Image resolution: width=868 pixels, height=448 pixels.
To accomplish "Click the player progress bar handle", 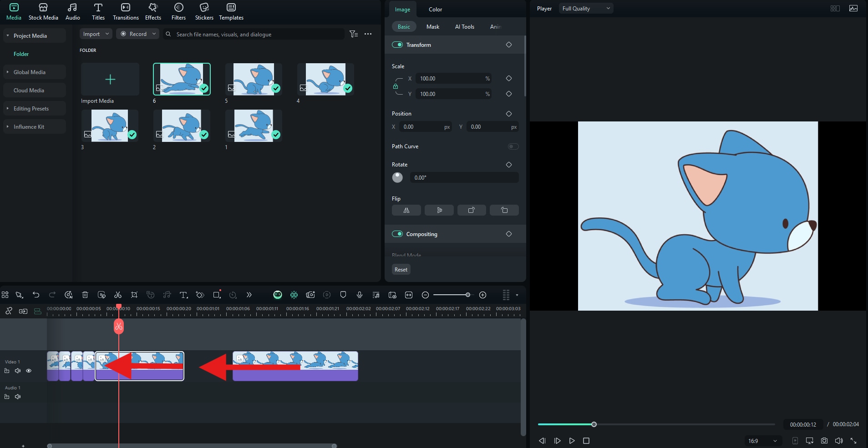I will click(x=594, y=424).
